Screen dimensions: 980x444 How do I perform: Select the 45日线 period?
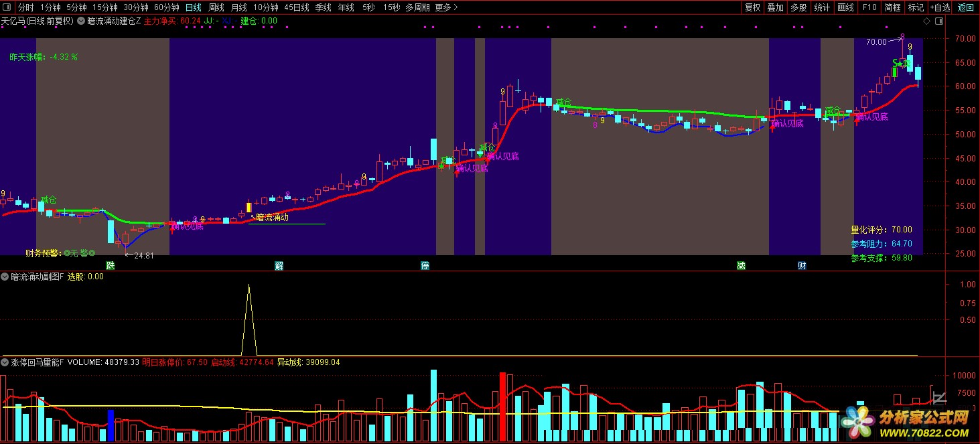pos(297,7)
